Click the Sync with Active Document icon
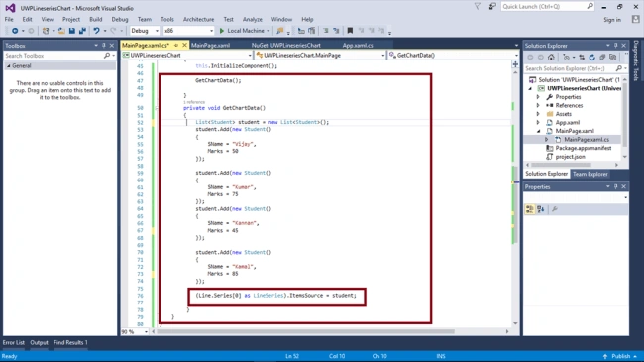The width and height of the screenshot is (644, 362). pyautogui.click(x=582, y=58)
